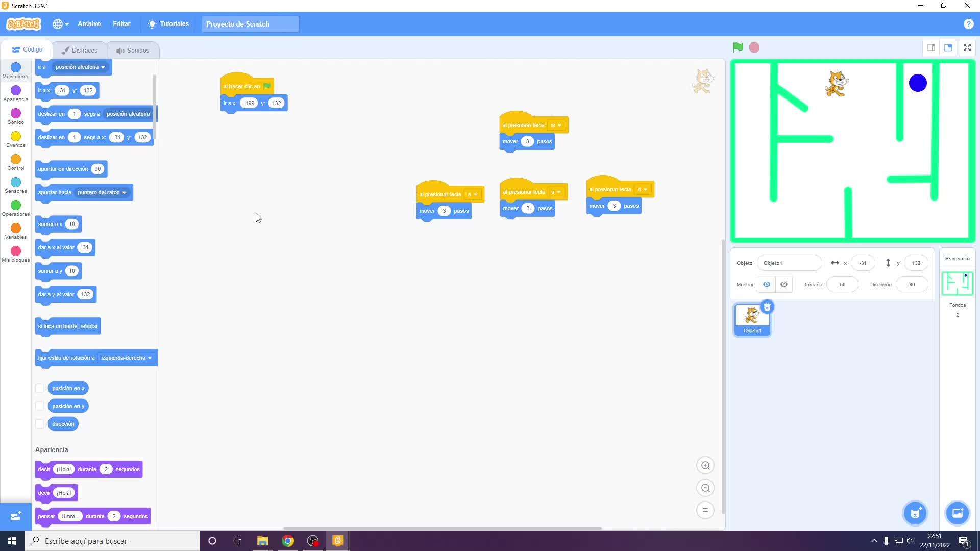Screen dimensions: 980x551
Task: Enter full screen stage mode
Action: pyautogui.click(x=967, y=47)
